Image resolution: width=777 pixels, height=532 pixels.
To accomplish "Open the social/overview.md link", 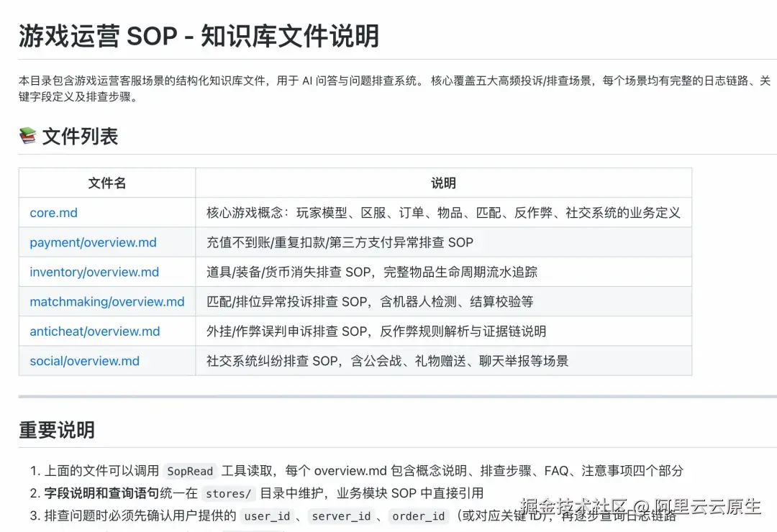I will click(84, 361).
